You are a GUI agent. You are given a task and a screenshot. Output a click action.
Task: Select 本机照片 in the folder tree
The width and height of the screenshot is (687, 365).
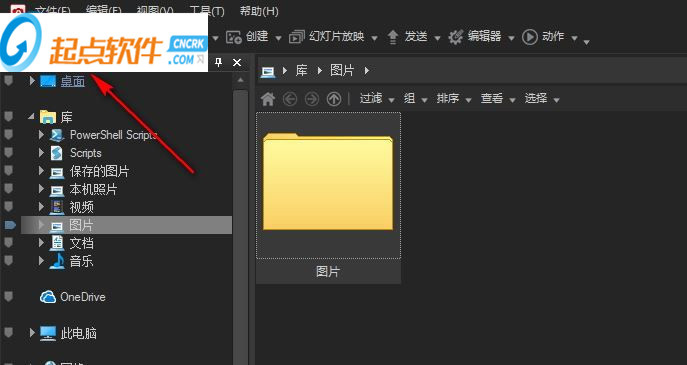[93, 189]
